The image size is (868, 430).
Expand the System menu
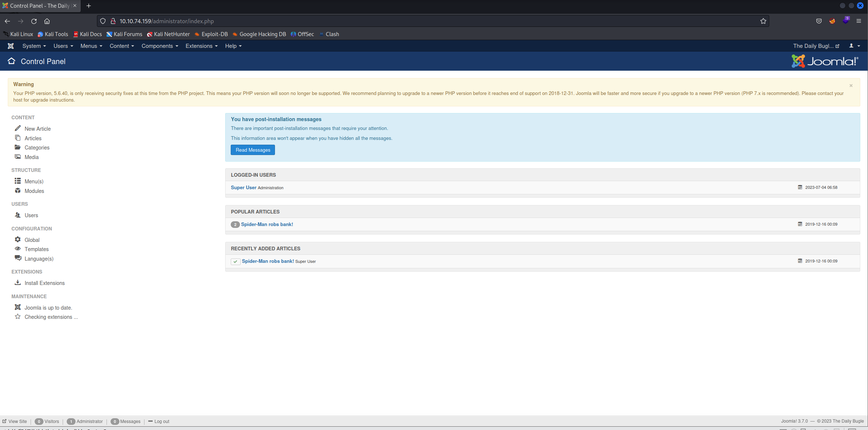[x=34, y=46]
